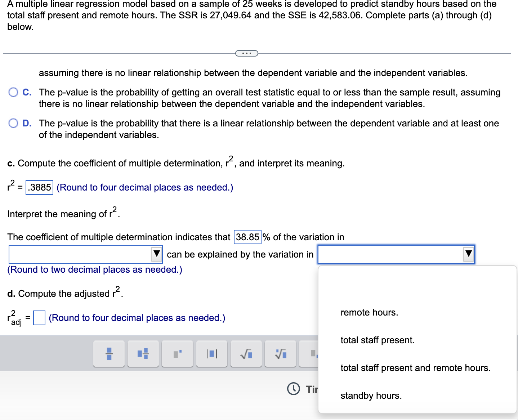Click the superscript exponent icon
This screenshot has height=420, width=518.
pos(177,354)
